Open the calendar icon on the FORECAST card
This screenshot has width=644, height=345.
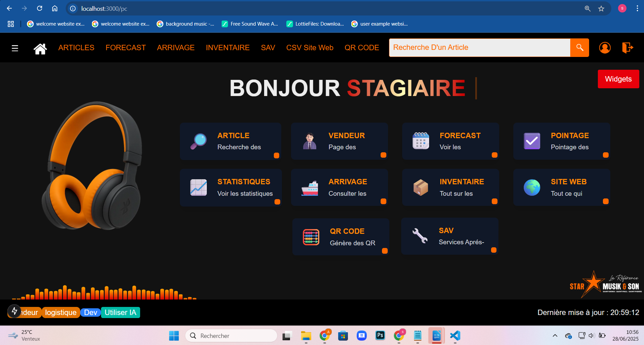click(x=421, y=141)
